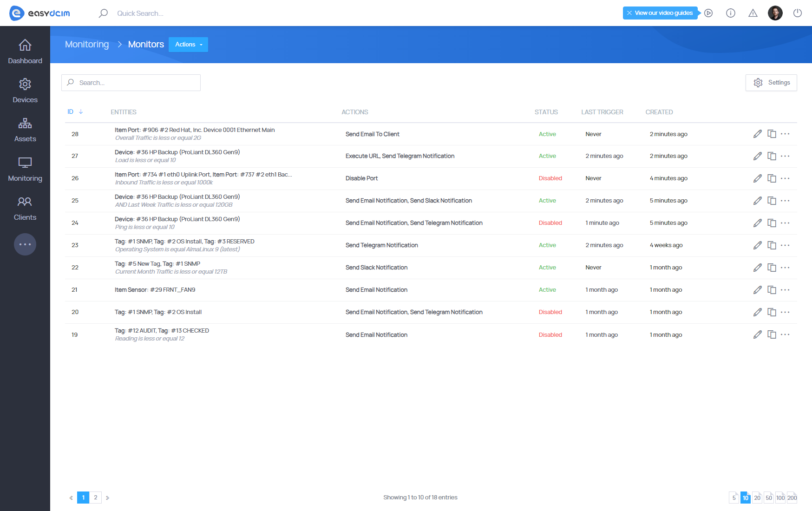Click the Monitoring breadcrumb link
Screen dimensions: 812x511
click(86, 44)
